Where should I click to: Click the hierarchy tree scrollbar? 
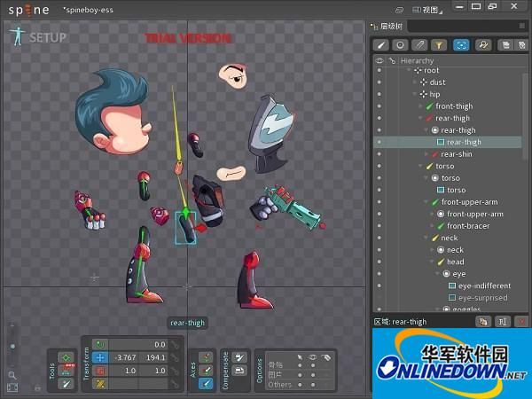[x=526, y=115]
